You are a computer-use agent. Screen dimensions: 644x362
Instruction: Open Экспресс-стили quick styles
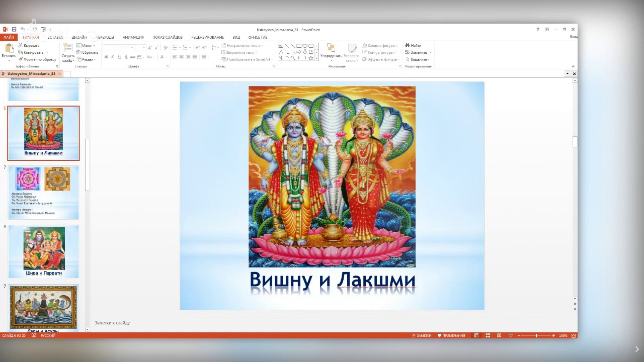(x=352, y=53)
